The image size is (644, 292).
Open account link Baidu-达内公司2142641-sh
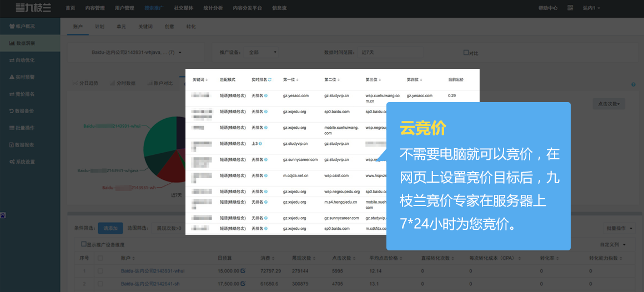pyautogui.click(x=150, y=284)
